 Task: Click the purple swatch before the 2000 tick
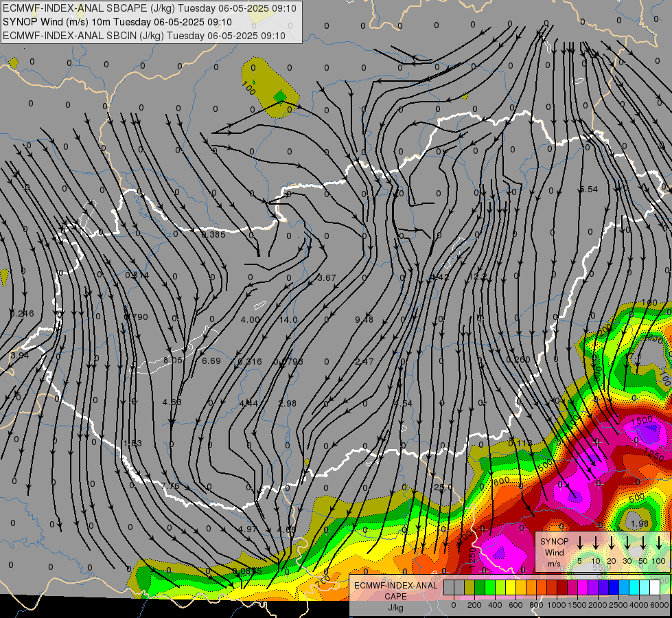pyautogui.click(x=592, y=587)
